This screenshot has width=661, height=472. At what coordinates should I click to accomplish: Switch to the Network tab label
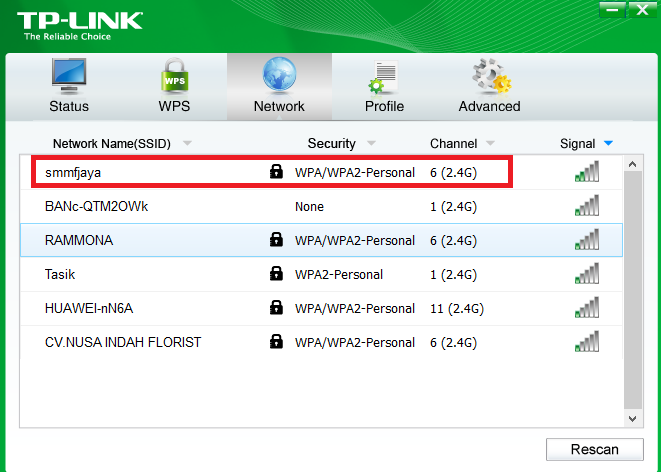(x=279, y=106)
